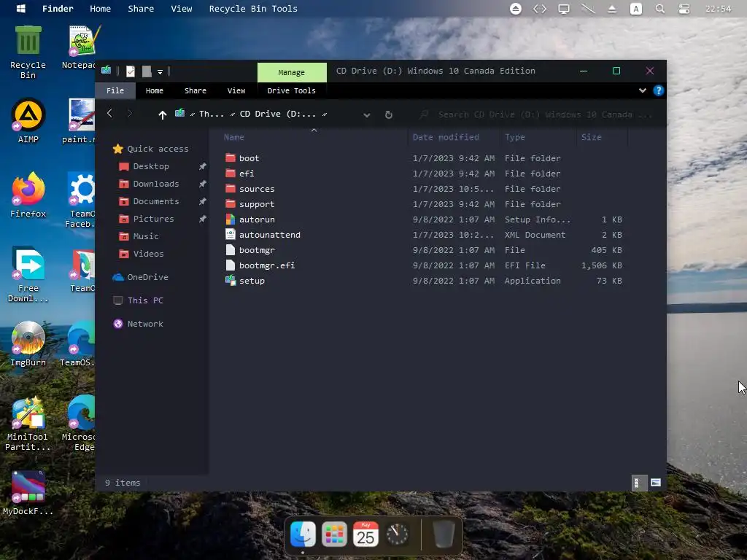
Task: Open the Explorer Share ribbon tab
Action: tap(196, 90)
